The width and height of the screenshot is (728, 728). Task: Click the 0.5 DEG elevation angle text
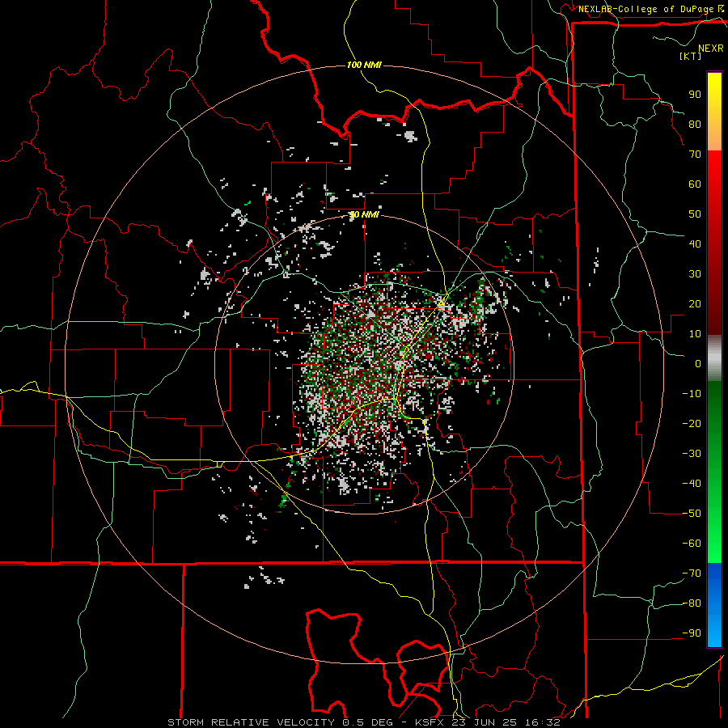point(368,722)
